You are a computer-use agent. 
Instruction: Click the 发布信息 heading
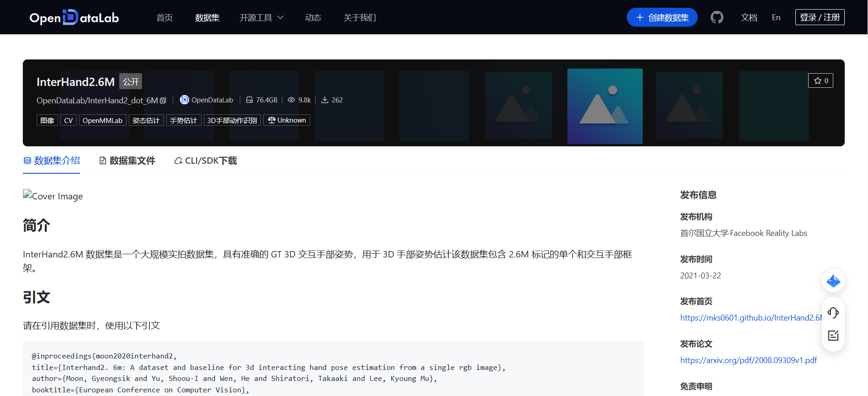point(698,195)
